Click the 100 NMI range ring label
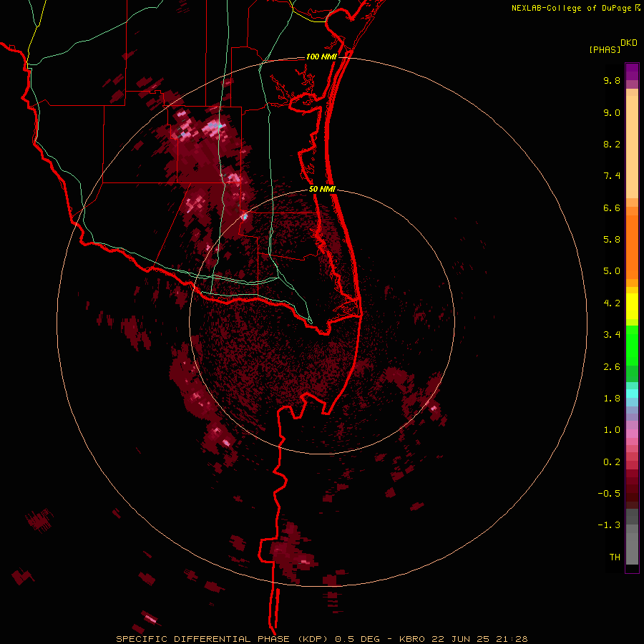 [x=321, y=57]
